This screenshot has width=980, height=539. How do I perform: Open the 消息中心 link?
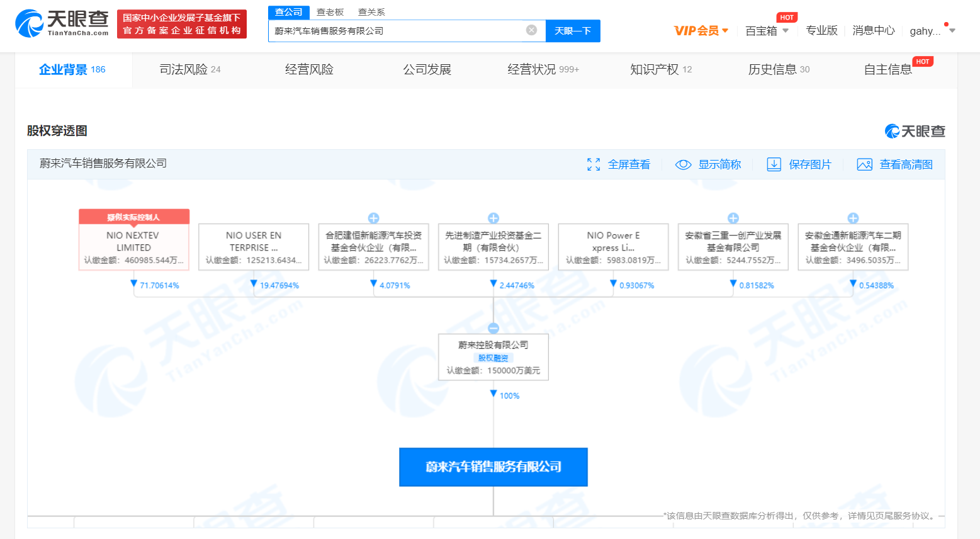(x=874, y=30)
